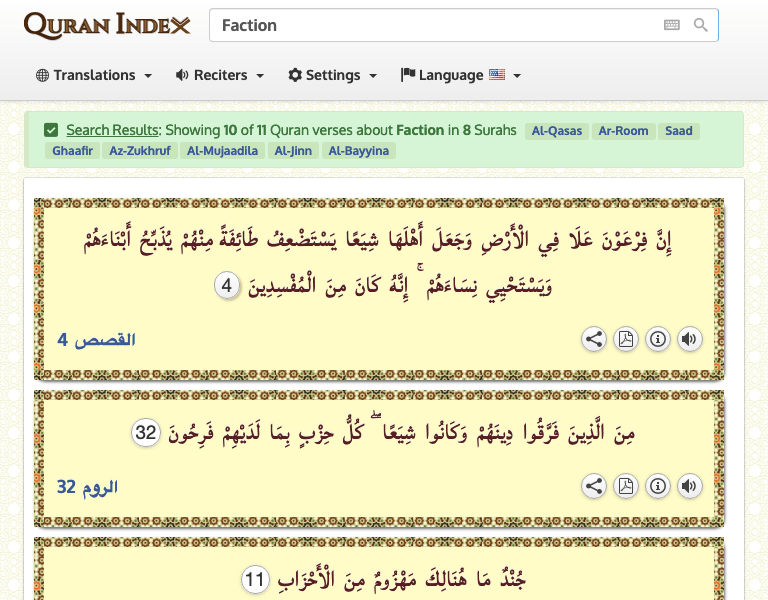Click the search magnifier icon
Viewport: 768px width, 600px height.
coord(701,25)
